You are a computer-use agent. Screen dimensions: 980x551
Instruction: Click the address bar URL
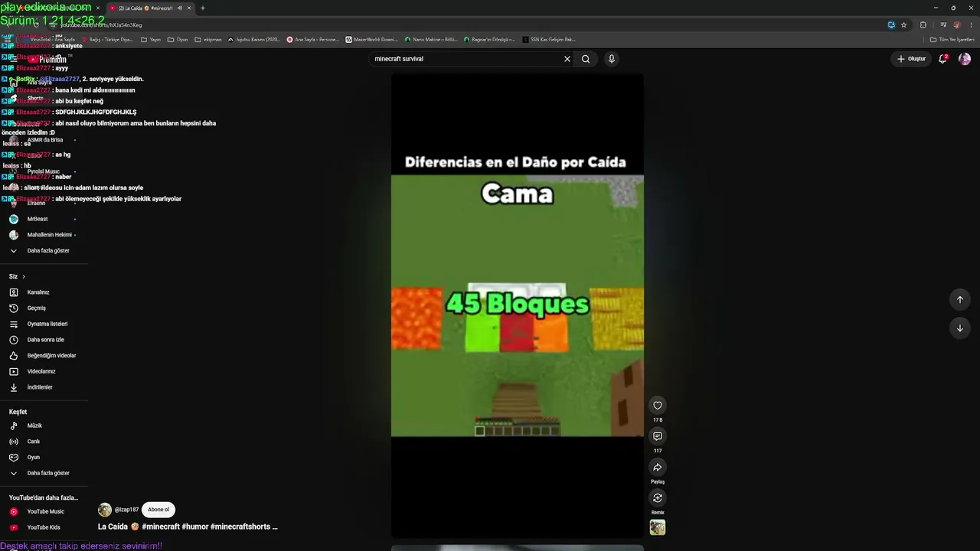coord(101,25)
